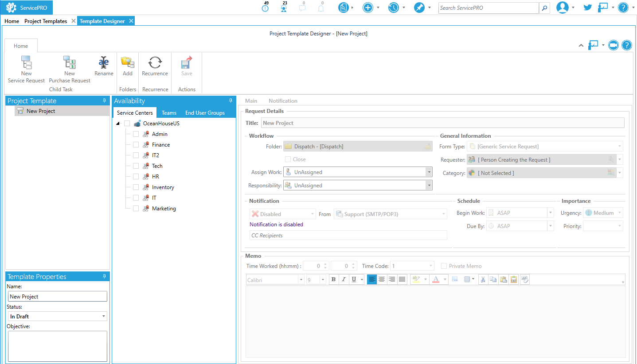Viewport: 637px width, 364px height.
Task: Click the help icon in designer header
Action: tap(626, 45)
